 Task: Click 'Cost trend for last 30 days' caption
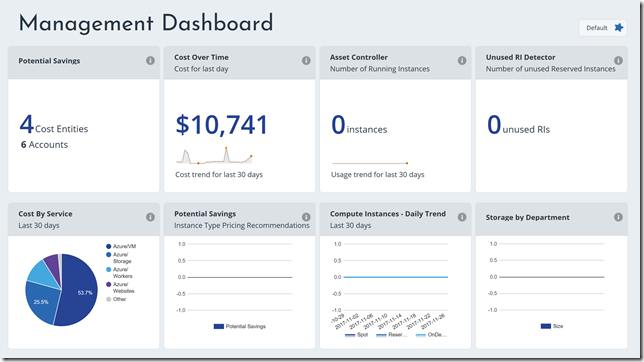(219, 175)
